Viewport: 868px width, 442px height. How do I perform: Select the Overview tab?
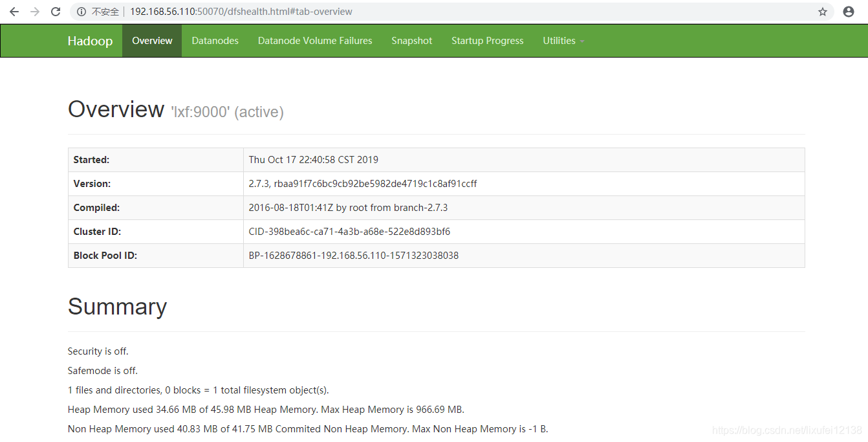pos(152,41)
